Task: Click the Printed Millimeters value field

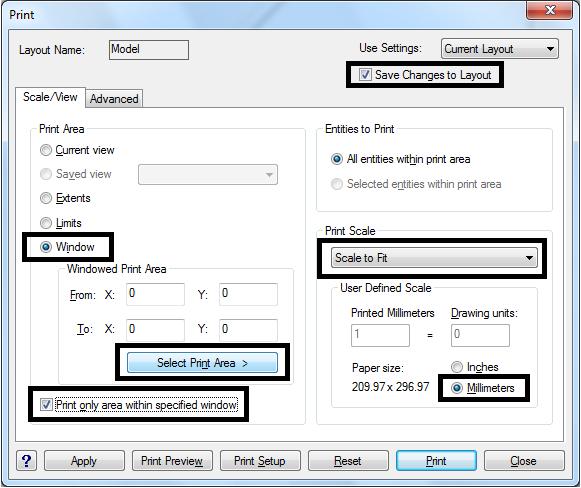Action: [380, 335]
